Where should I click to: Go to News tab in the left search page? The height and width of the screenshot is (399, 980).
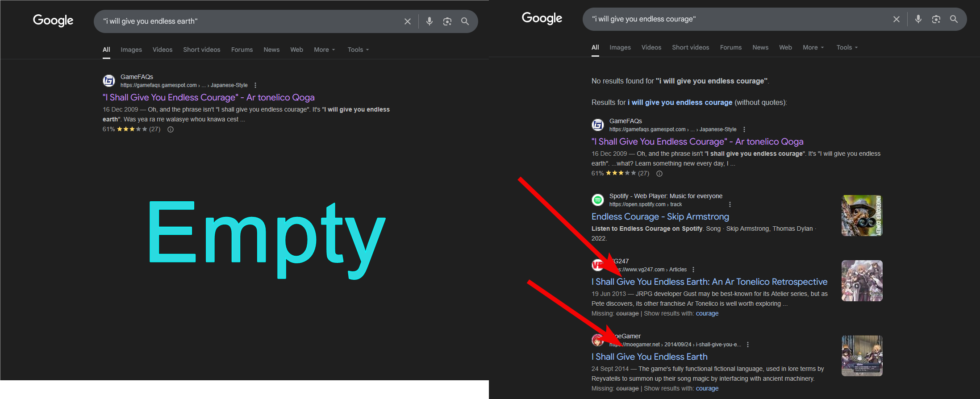(271, 50)
